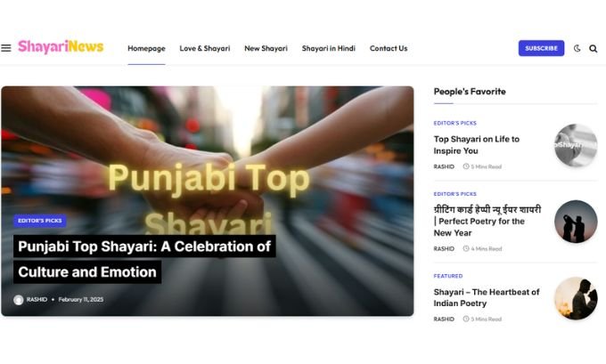606x364 pixels.
Task: Go to Love & Shayari menu
Action: (205, 48)
